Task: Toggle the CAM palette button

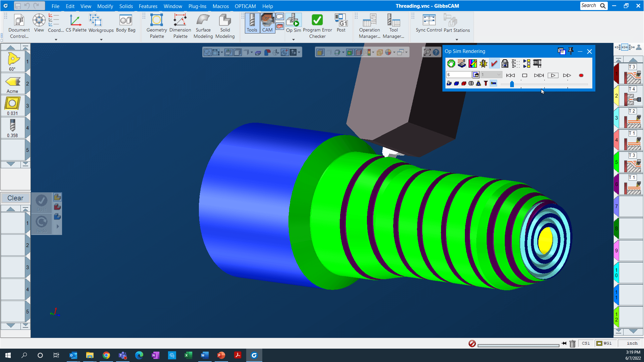Action: coord(267,23)
